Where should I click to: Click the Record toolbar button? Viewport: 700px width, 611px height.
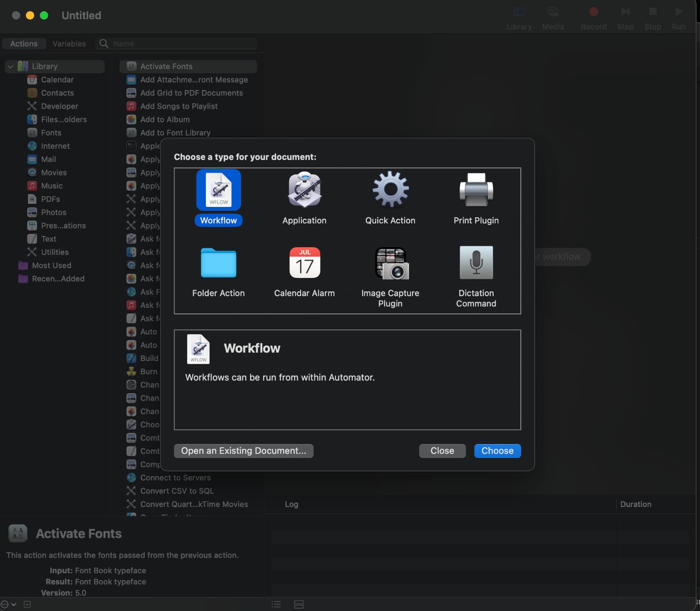click(594, 18)
